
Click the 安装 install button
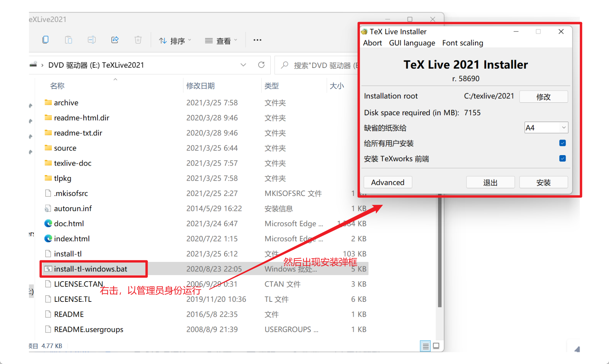543,182
